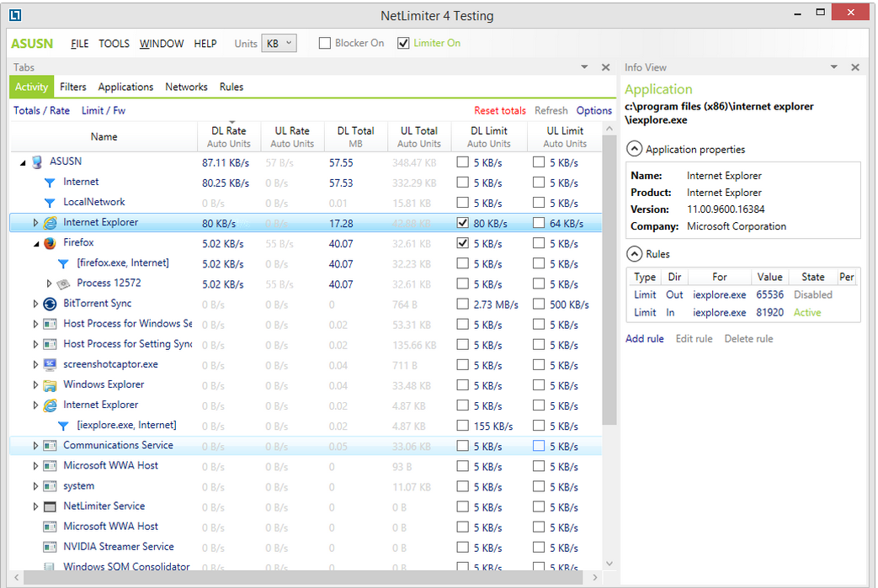The width and height of the screenshot is (878, 588).
Task: Click the system process icon
Action: coord(50,486)
